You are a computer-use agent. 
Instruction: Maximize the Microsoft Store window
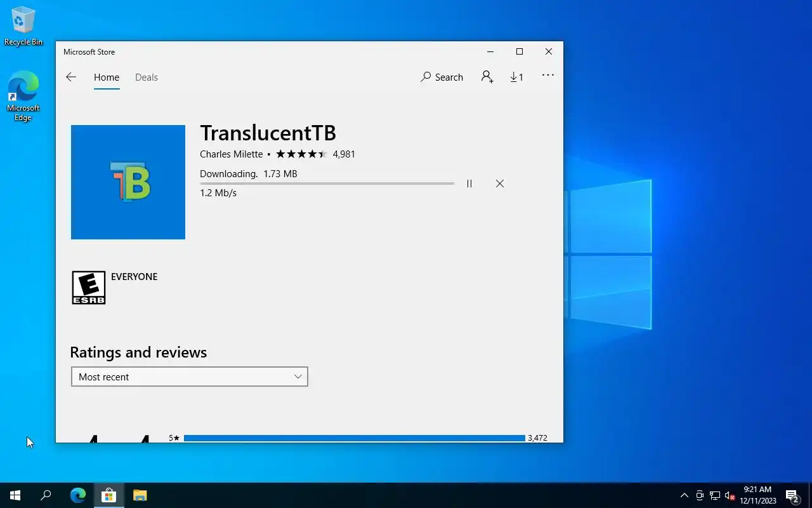520,52
